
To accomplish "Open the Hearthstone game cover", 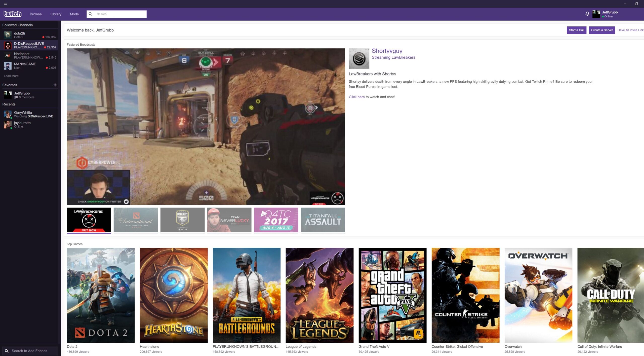I will click(174, 295).
